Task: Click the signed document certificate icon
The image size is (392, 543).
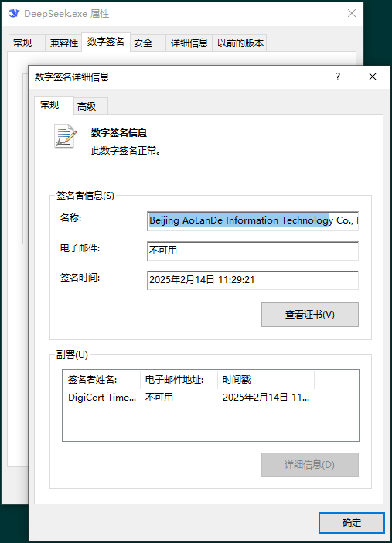Action: pyautogui.click(x=65, y=136)
